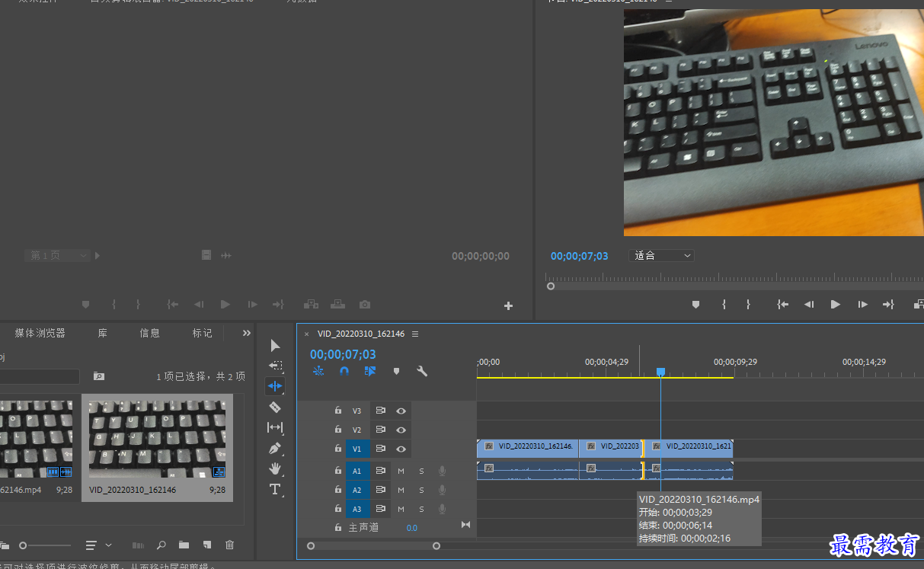
Task: Open project panel sort icons dropdown
Action: point(98,545)
